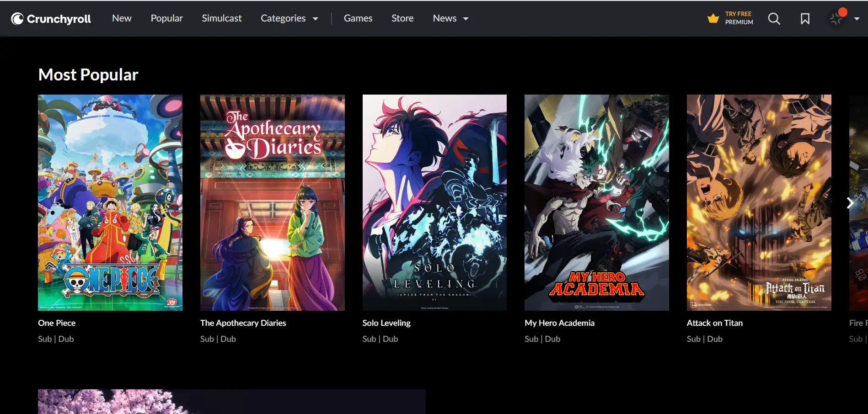Click the One Piece title link
The height and width of the screenshot is (414, 868).
(57, 323)
